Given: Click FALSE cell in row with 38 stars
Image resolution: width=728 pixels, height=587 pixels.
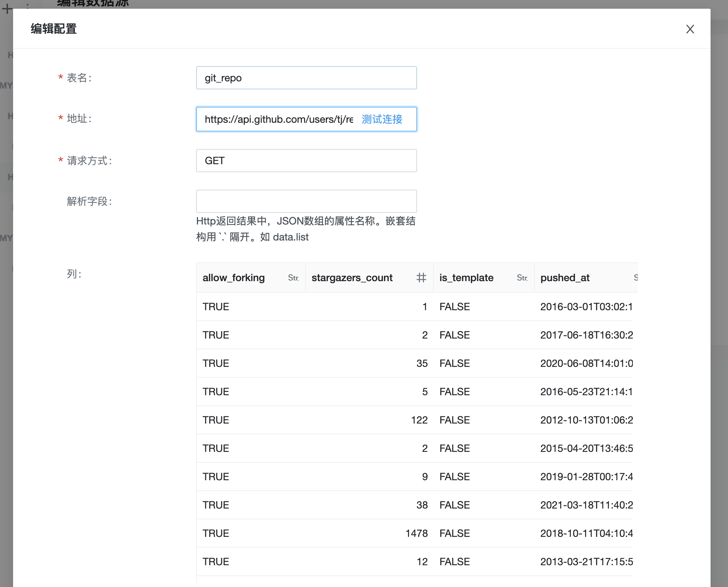Looking at the screenshot, I should click(x=454, y=505).
